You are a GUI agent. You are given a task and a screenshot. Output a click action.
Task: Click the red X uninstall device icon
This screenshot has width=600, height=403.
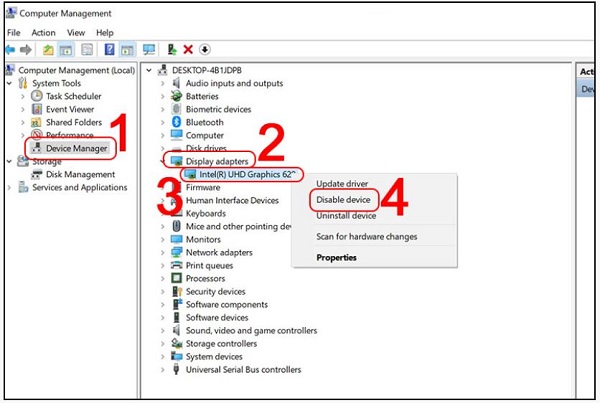tap(188, 50)
